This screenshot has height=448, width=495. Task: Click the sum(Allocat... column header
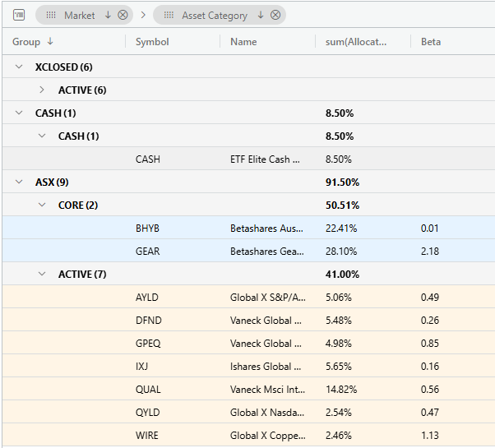point(356,42)
